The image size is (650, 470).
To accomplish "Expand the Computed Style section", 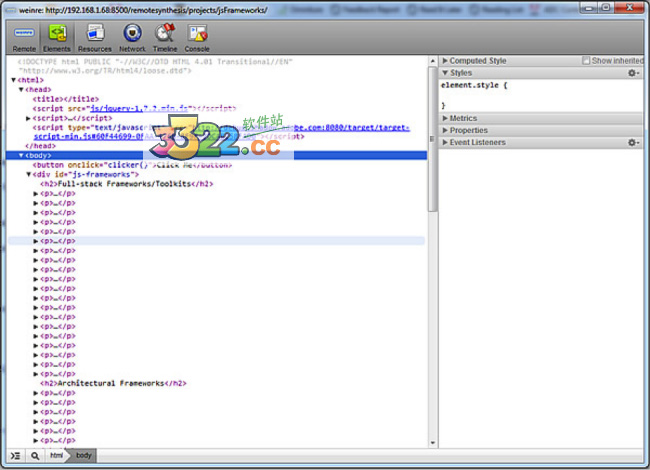I will (x=445, y=61).
